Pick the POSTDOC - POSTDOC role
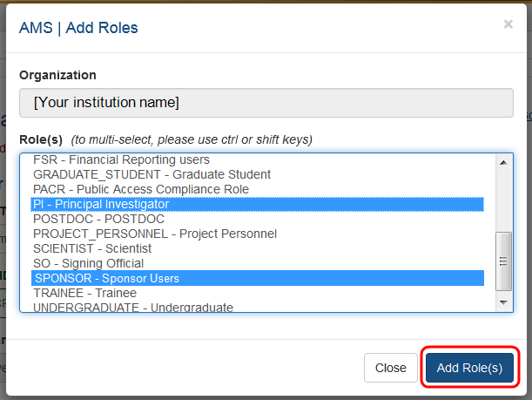This screenshot has width=532, height=400. tap(98, 219)
